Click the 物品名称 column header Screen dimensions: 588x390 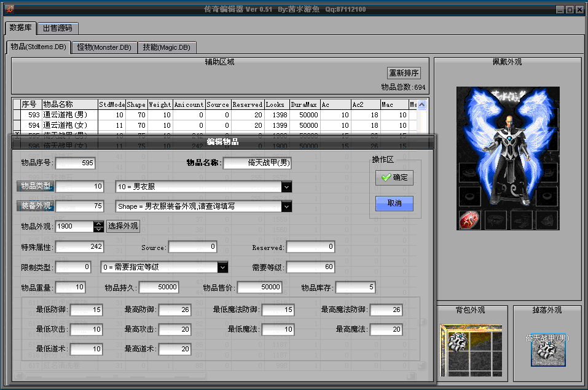tap(70, 104)
